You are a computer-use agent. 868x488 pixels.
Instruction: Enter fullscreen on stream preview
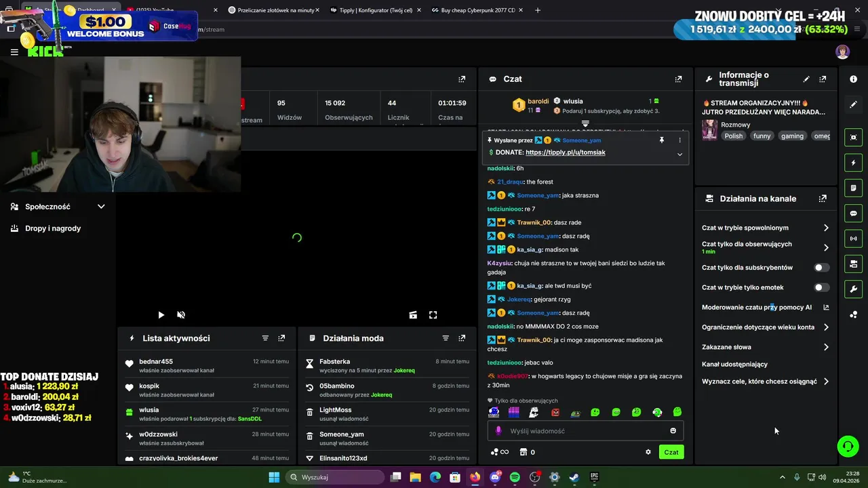pyautogui.click(x=433, y=314)
